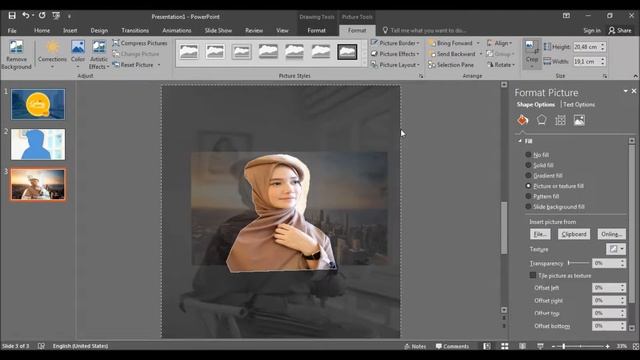Open Picture Border dropdown
The height and width of the screenshot is (360, 640).
[x=395, y=43]
